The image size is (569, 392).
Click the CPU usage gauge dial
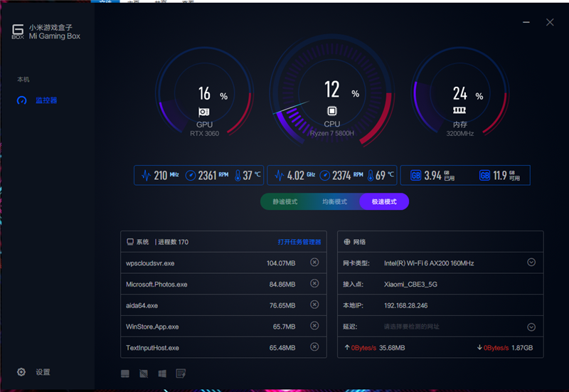click(332, 92)
